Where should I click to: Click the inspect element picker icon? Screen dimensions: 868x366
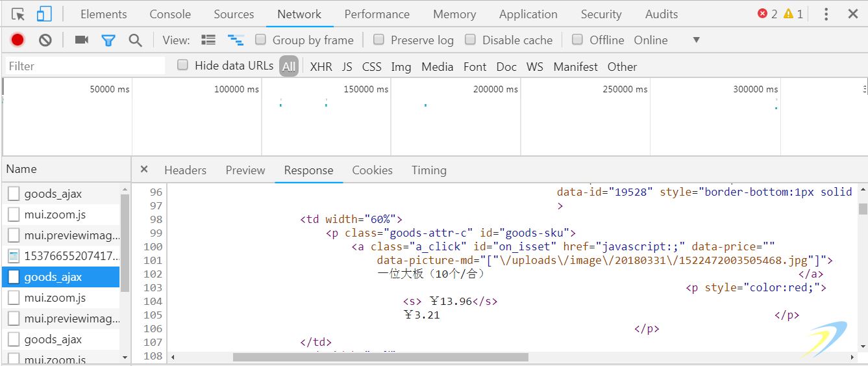coord(18,14)
